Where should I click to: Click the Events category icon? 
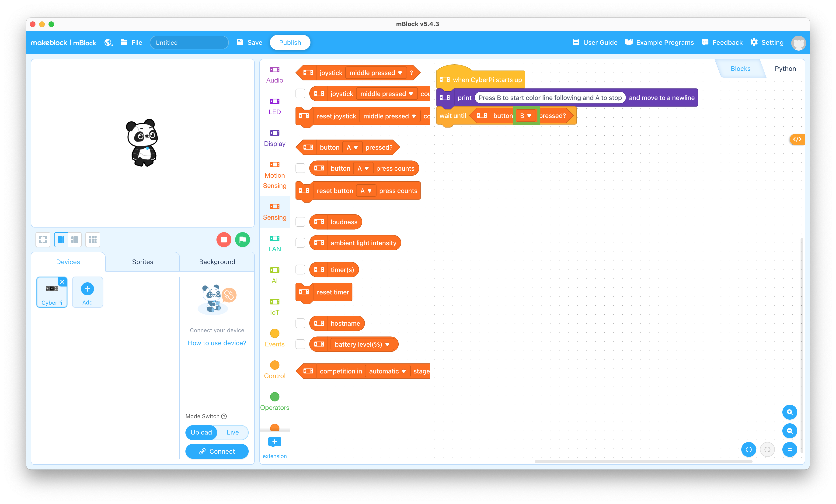274,333
